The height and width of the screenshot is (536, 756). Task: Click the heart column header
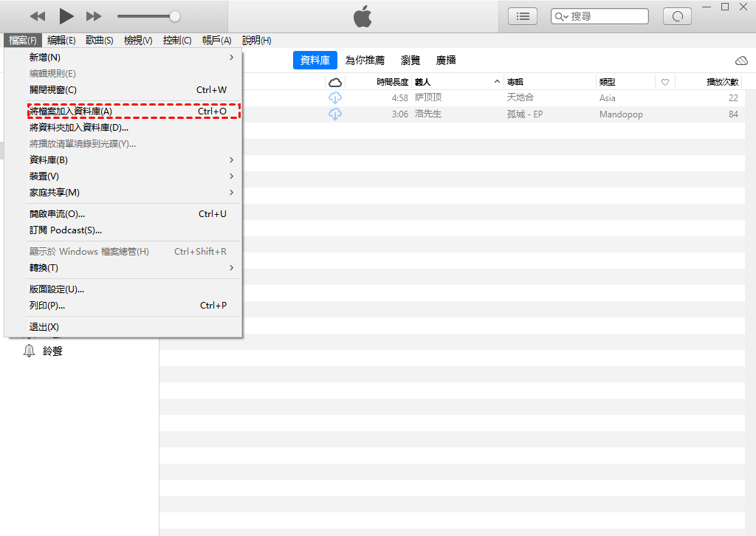(665, 82)
